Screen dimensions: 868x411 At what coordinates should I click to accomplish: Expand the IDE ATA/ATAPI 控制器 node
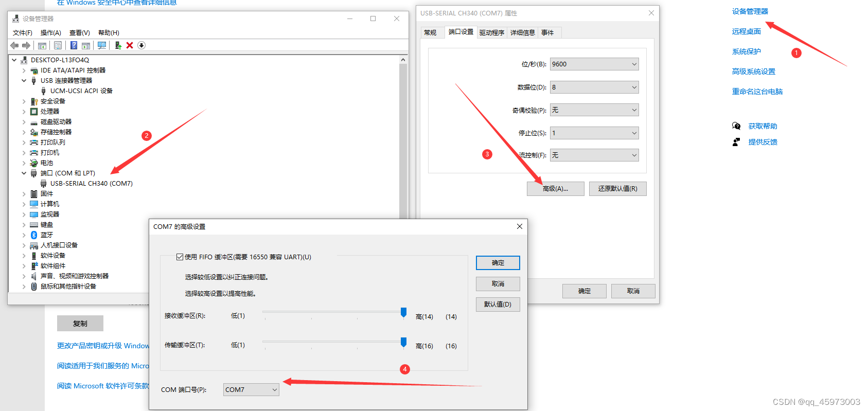[x=24, y=70]
